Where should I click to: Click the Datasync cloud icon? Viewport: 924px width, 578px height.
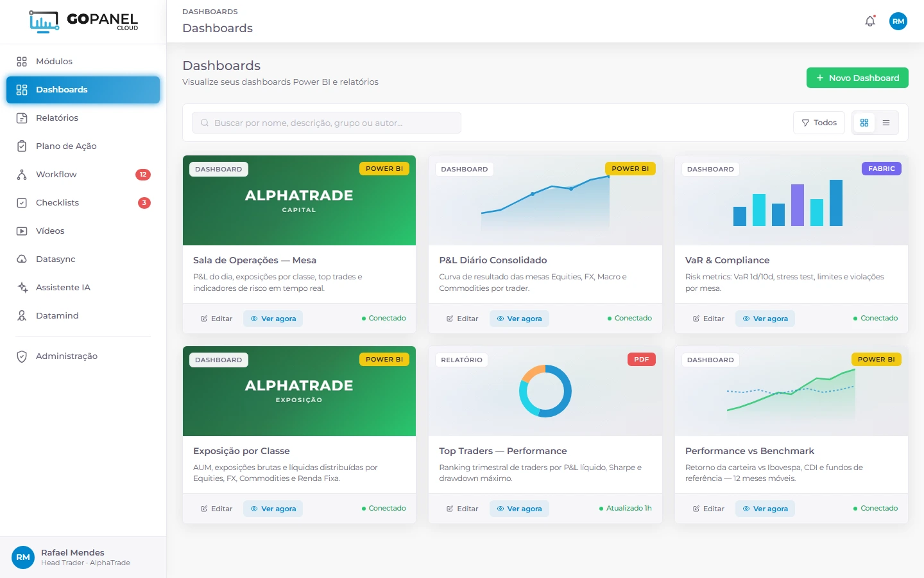tap(22, 259)
